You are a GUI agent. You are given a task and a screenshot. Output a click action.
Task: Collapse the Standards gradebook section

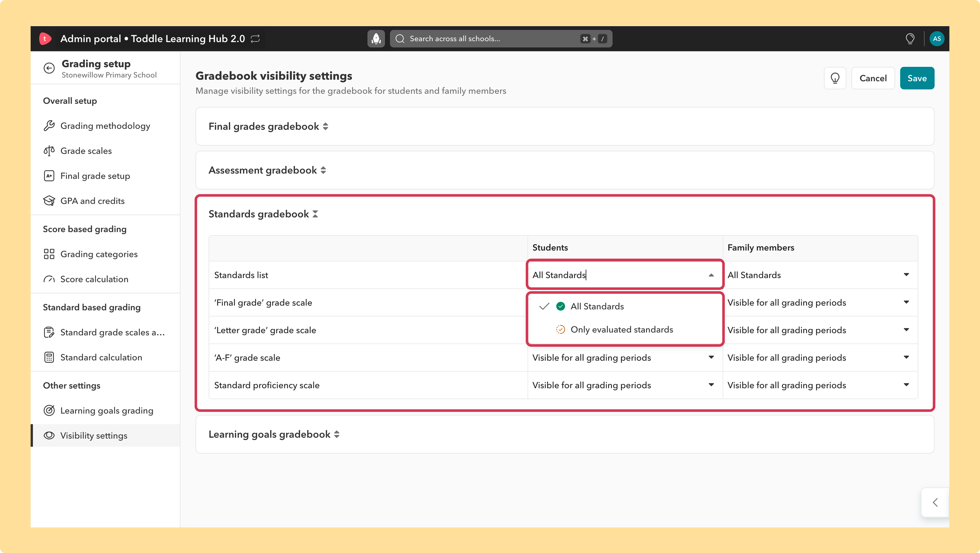coord(315,214)
